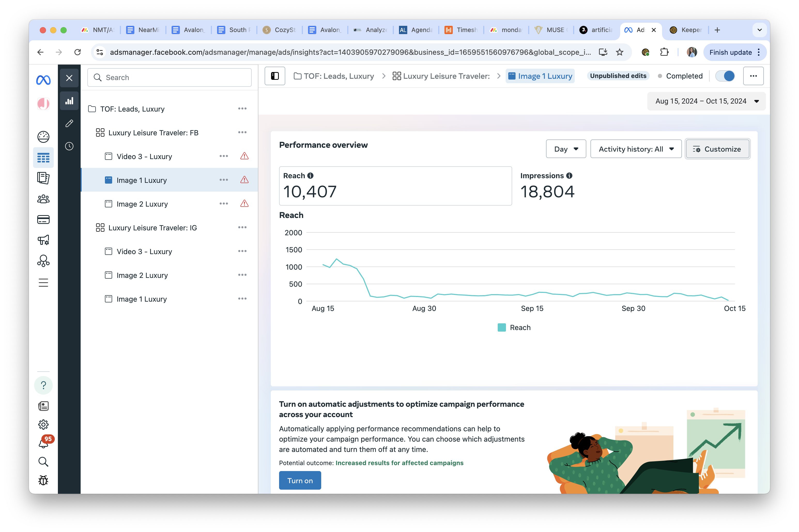Open All tools hamburger menu
This screenshot has width=799, height=532.
[43, 283]
